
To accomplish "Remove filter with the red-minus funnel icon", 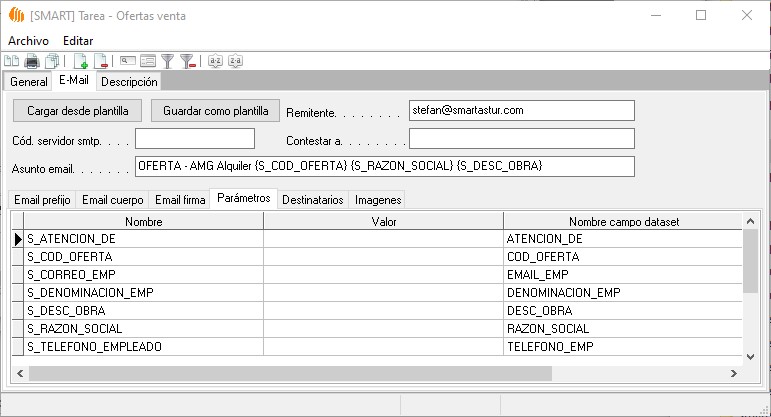I will click(187, 62).
